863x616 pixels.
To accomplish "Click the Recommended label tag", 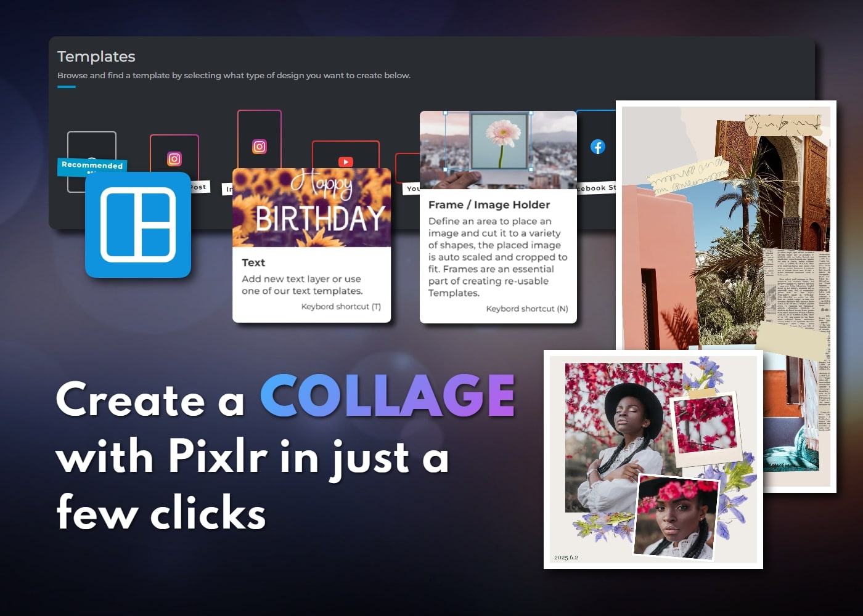I will click(92, 165).
